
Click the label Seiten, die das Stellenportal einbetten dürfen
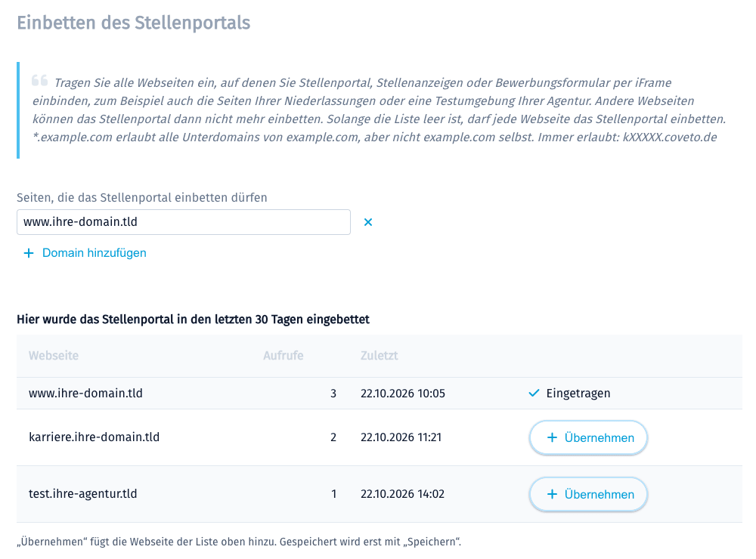point(142,198)
